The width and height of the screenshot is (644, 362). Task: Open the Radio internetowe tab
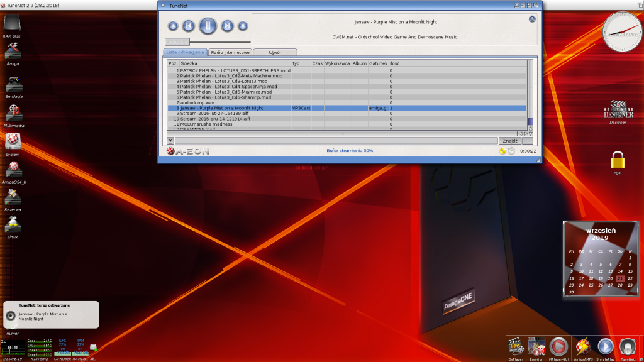tap(230, 52)
